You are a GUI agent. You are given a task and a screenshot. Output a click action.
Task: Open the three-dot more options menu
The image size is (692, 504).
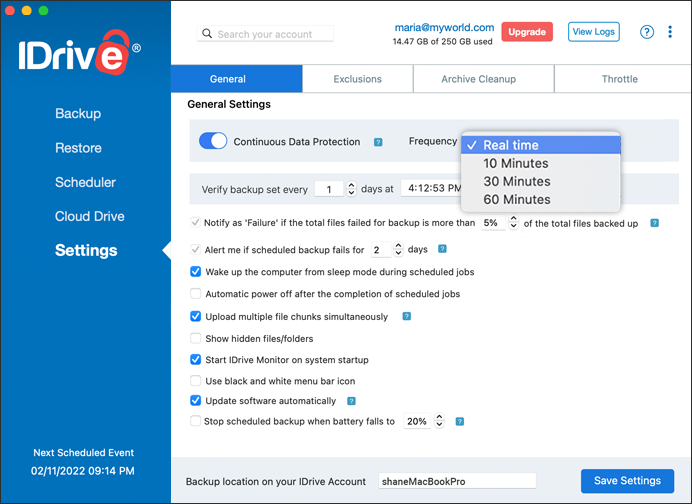(669, 32)
